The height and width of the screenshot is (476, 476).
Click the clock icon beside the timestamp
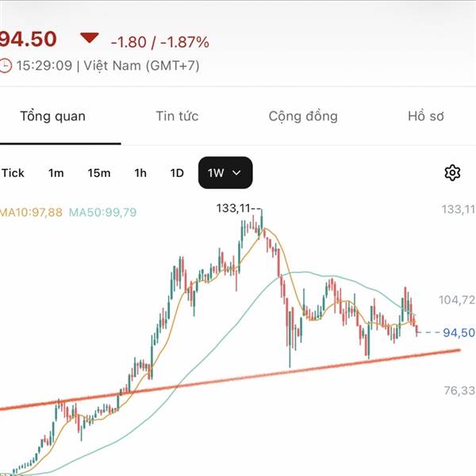[6, 66]
